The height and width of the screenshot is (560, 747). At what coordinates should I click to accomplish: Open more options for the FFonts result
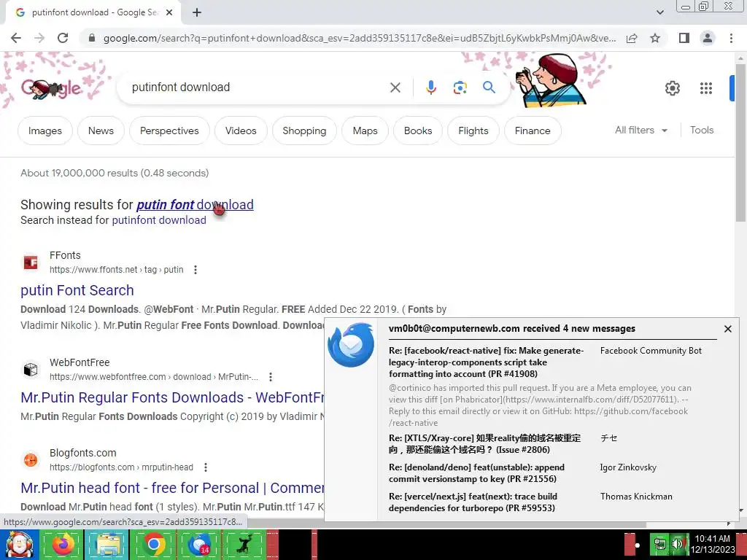pos(196,270)
